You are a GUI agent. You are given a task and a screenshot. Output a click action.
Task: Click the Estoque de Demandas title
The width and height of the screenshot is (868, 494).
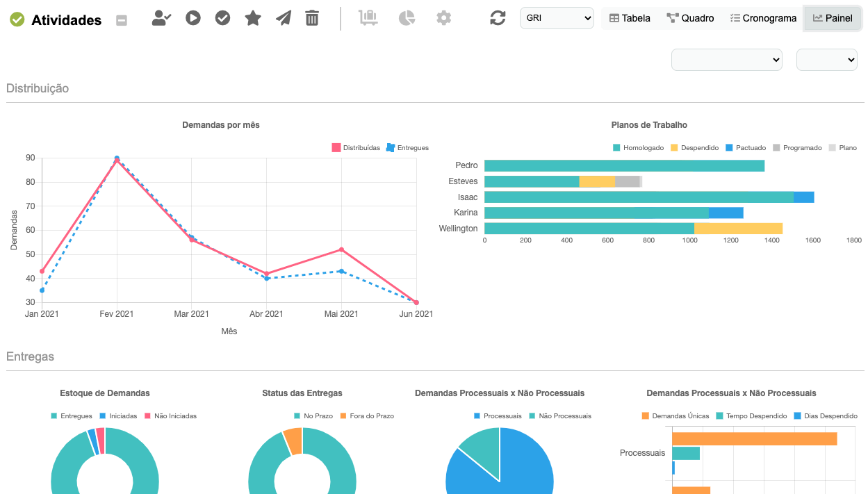click(x=105, y=393)
